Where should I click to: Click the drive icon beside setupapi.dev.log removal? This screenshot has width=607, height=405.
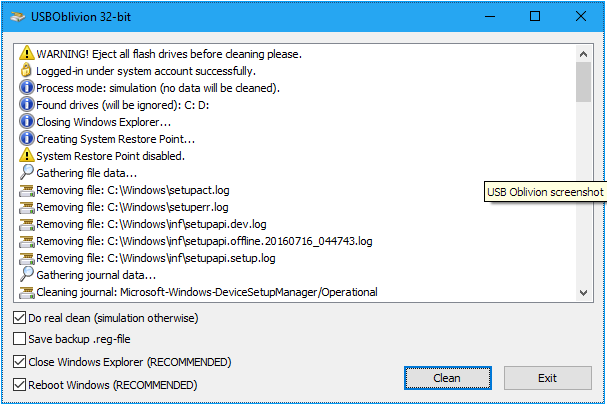(27, 225)
